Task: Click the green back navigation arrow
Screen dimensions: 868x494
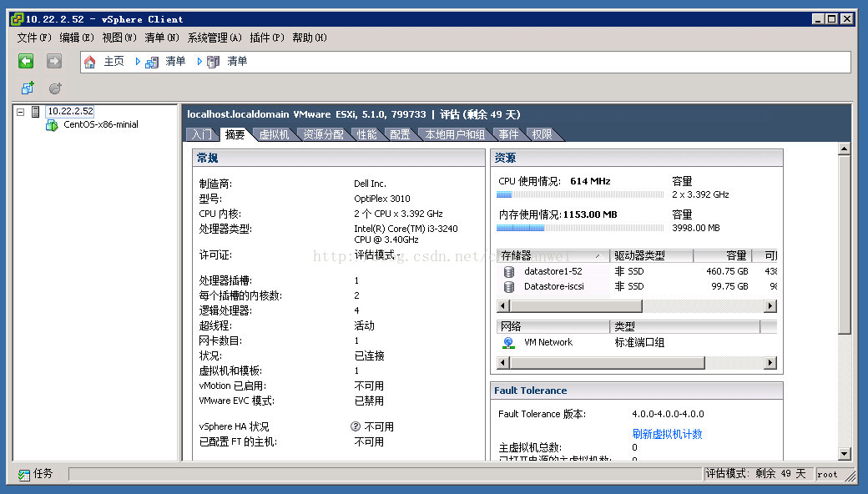Action: (26, 61)
